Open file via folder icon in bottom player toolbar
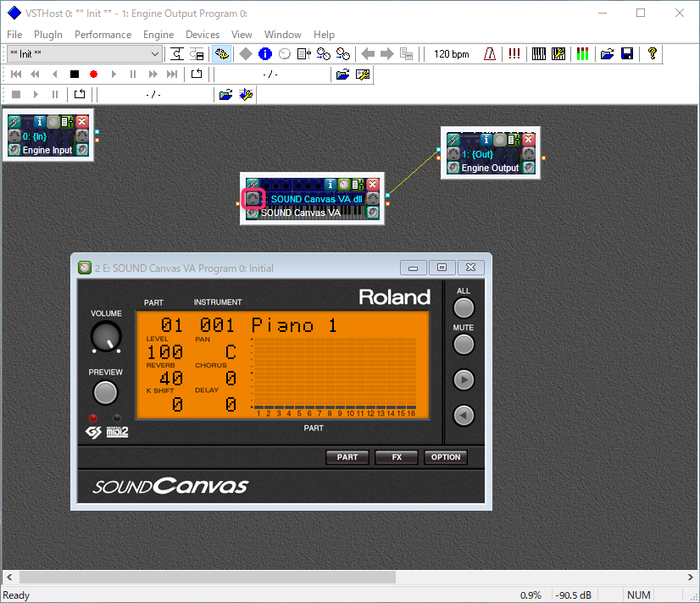 (226, 95)
